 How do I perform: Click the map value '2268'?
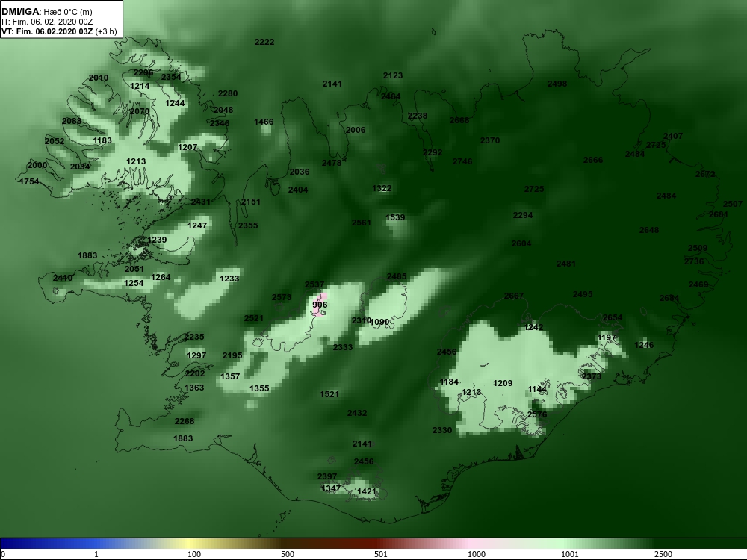[185, 421]
